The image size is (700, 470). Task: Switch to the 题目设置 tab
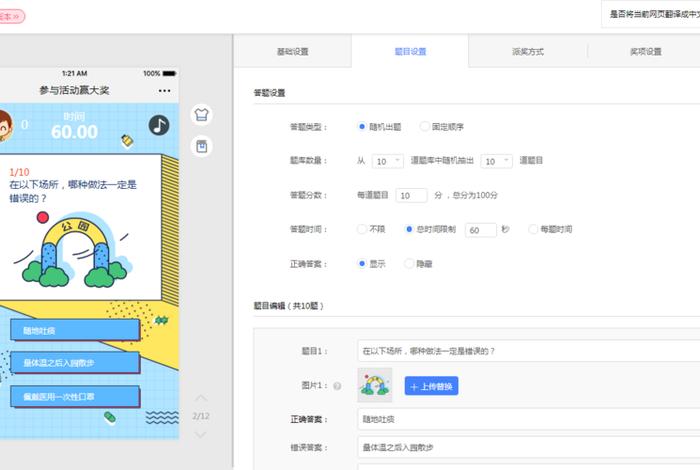[x=410, y=51]
